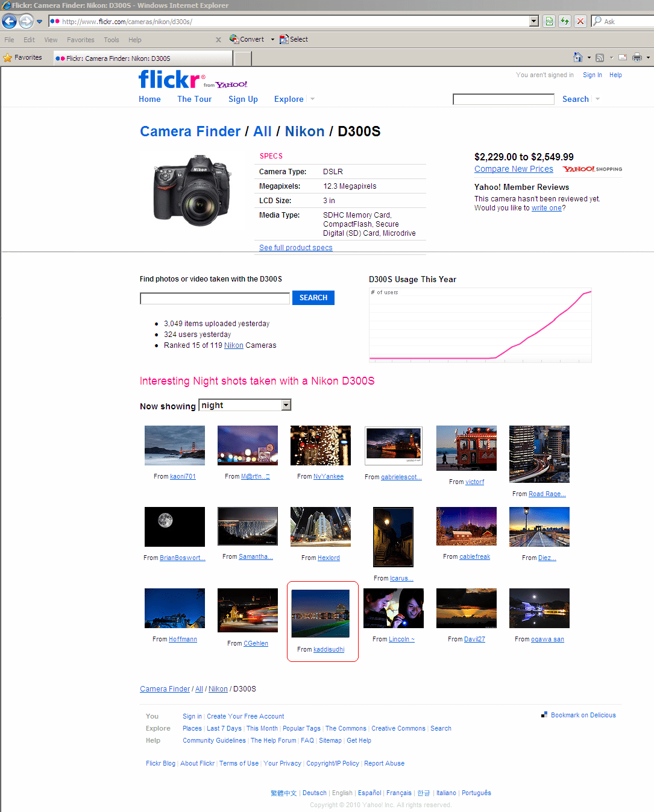Click the Delicious bookmark icon
654x812 pixels.
544,714
